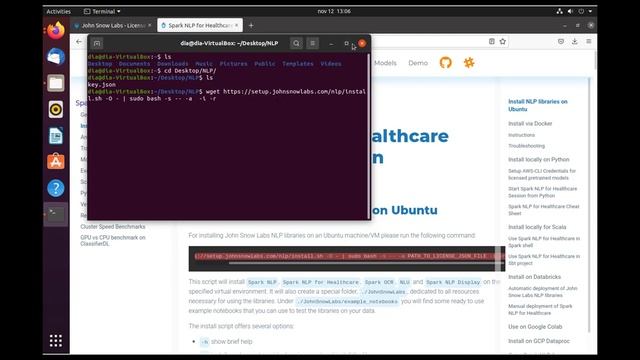Select Spark NLP for Healthcare tab
This screenshot has width=640, height=360.
coord(200,25)
